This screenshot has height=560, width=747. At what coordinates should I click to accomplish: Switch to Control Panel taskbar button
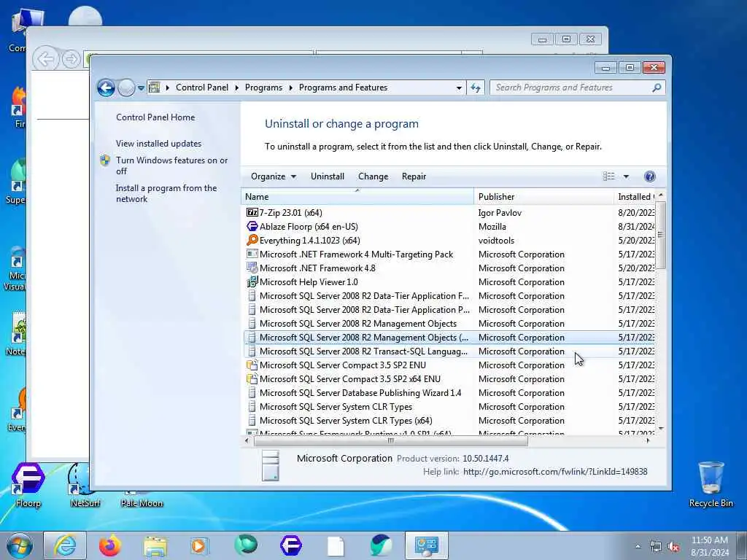pos(426,545)
